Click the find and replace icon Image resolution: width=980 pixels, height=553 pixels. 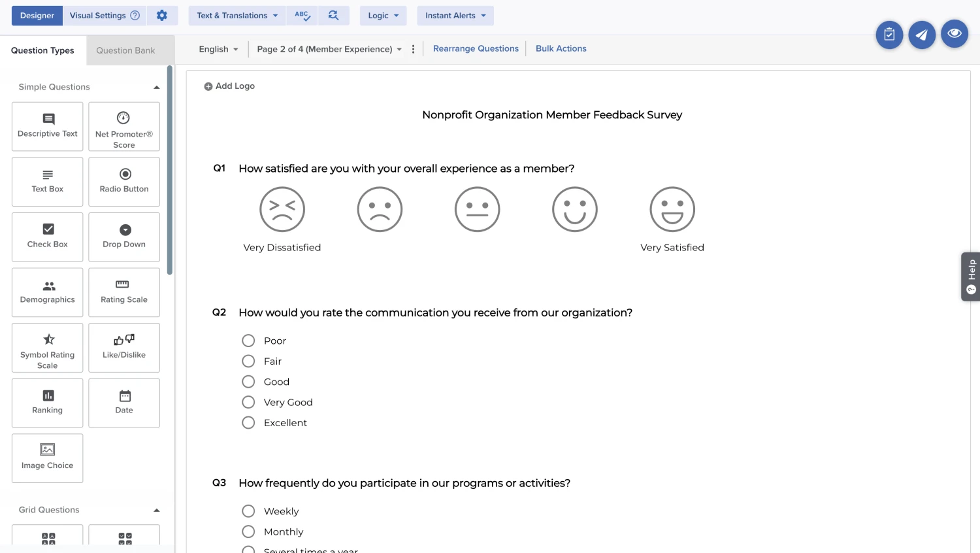(x=333, y=16)
